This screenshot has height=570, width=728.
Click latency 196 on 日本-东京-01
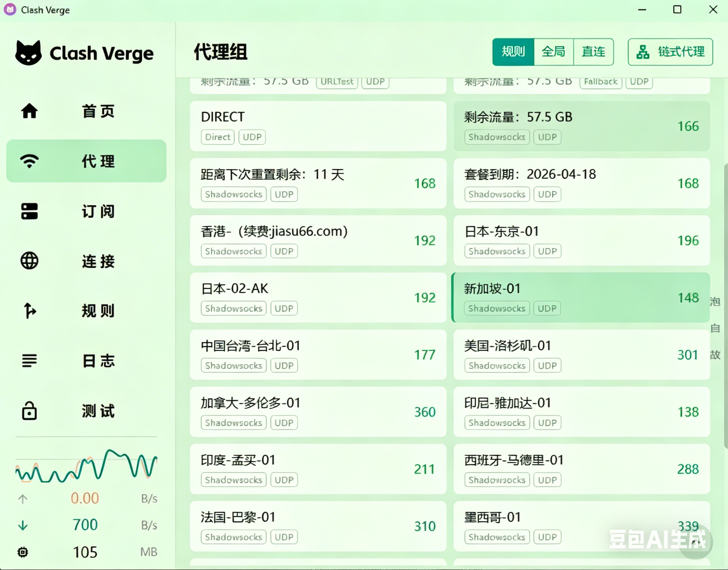click(688, 240)
